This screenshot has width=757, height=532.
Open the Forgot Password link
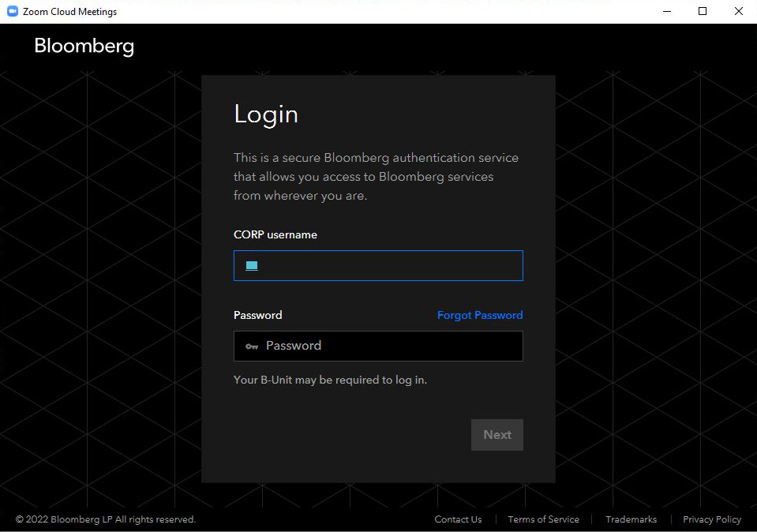pos(480,315)
